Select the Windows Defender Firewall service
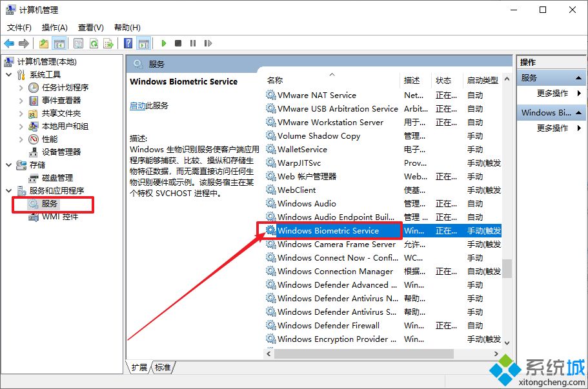This screenshot has width=588, height=389. (383, 326)
